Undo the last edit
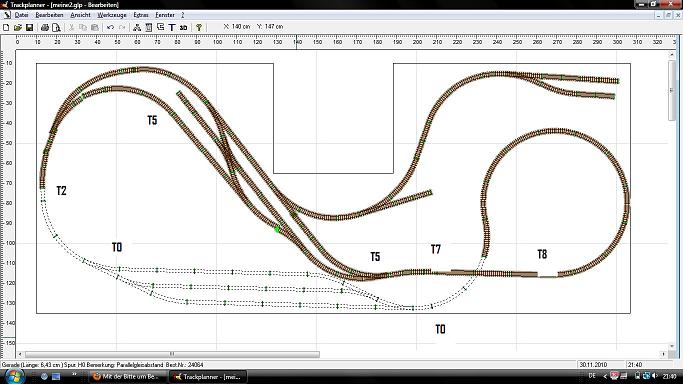The width and height of the screenshot is (683, 384). point(110,27)
